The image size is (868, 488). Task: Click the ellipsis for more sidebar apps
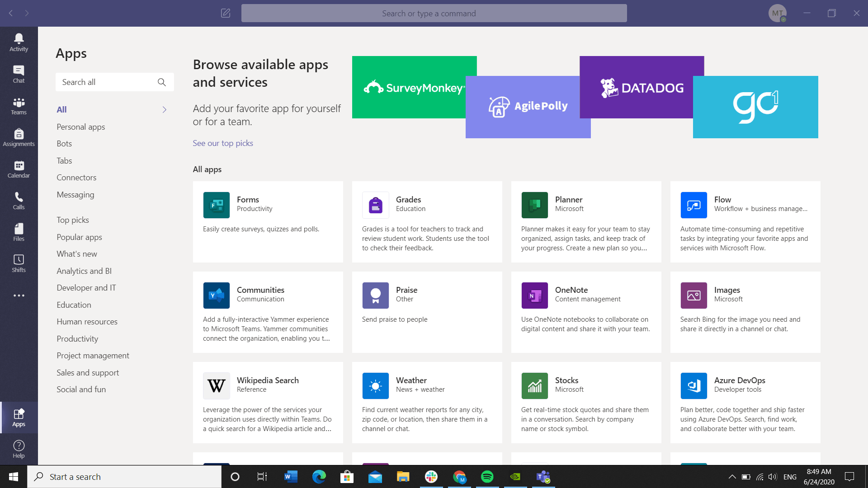(19, 295)
